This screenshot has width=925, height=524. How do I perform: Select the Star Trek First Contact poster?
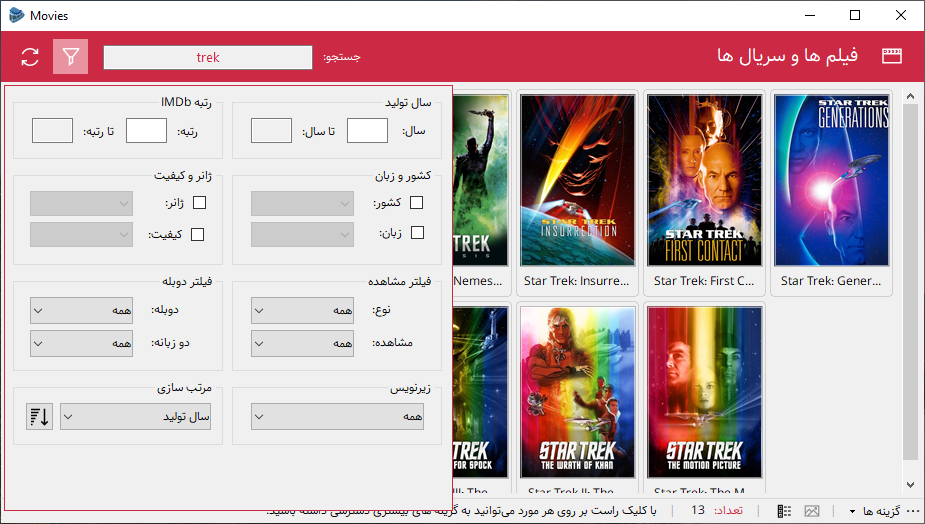tap(704, 180)
